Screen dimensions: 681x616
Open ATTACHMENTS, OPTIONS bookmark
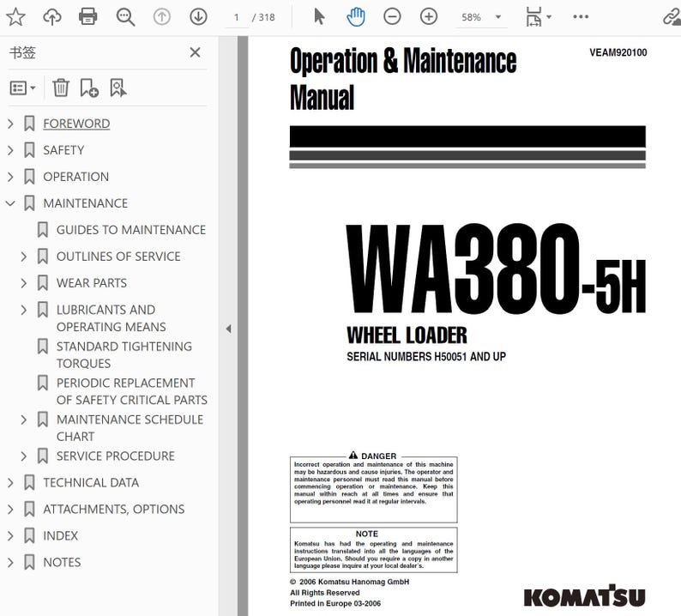114,509
